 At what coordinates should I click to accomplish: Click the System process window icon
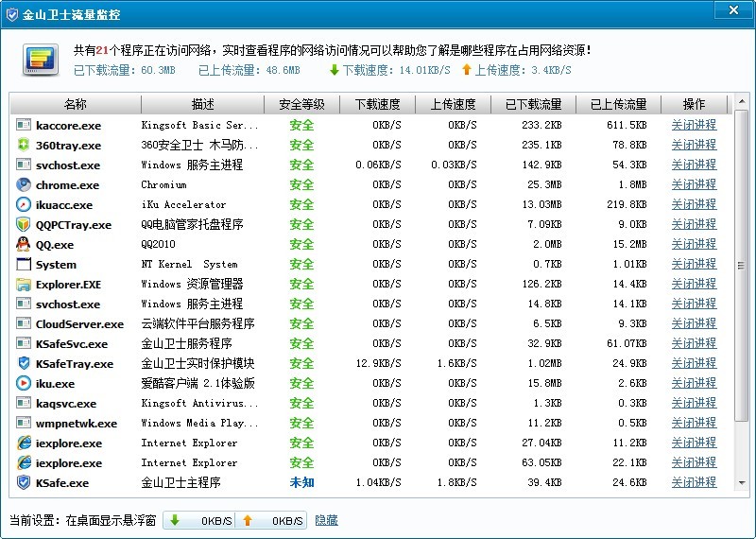pos(23,264)
